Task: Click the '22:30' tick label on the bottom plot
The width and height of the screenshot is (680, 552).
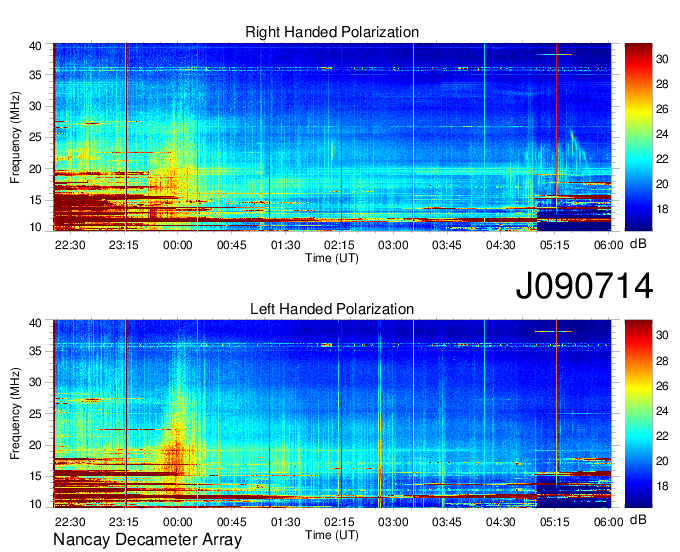Action: pyautogui.click(x=70, y=522)
